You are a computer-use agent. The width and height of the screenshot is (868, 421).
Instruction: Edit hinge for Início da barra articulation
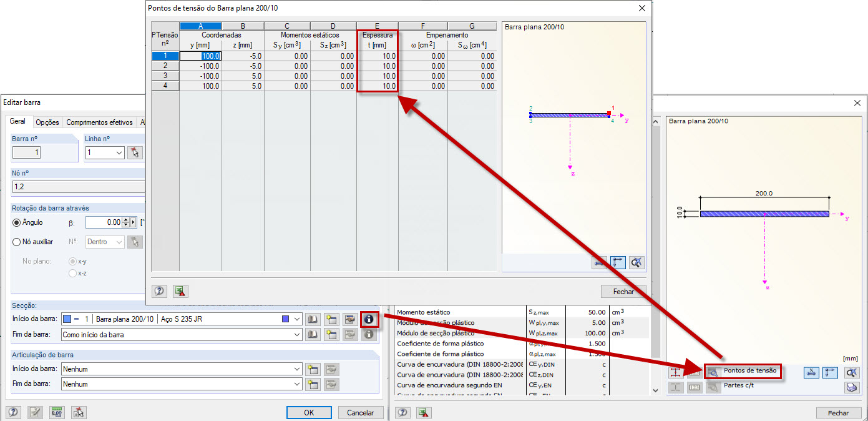click(x=331, y=369)
